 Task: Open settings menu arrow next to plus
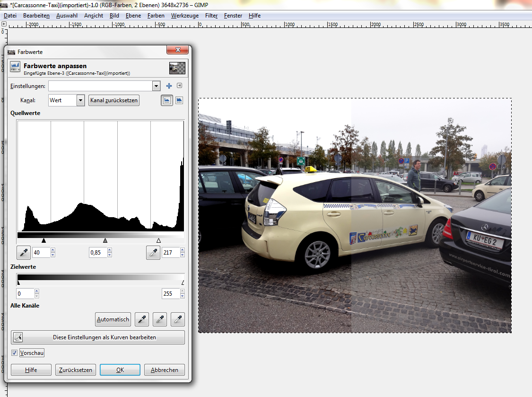(x=179, y=86)
